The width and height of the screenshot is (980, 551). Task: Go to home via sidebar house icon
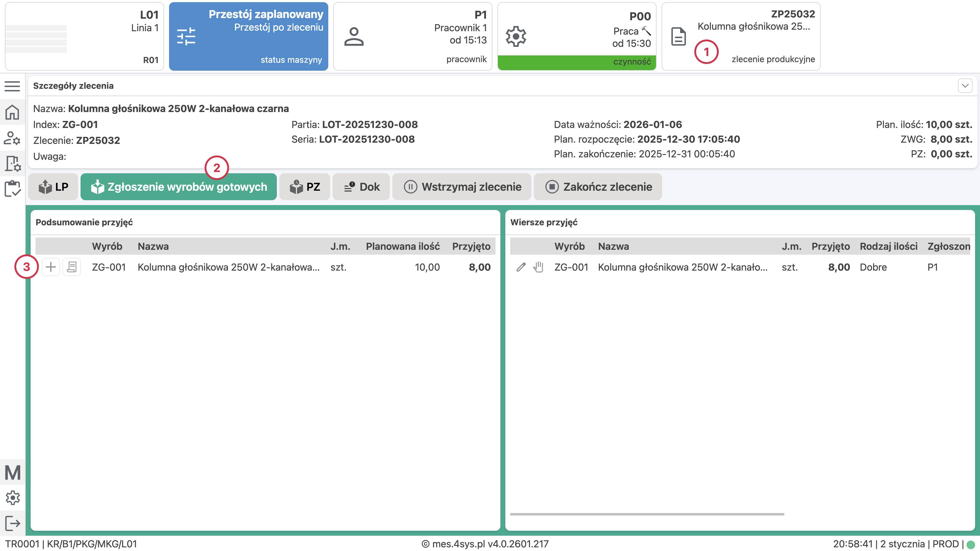click(x=12, y=112)
